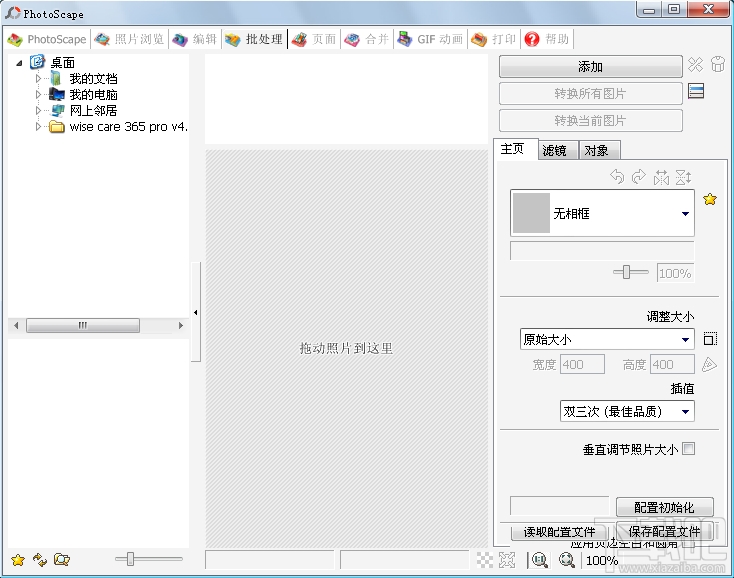734x578 pixels.
Task: Click the left arrow of folder tree scrollbar
Action: pos(16,325)
